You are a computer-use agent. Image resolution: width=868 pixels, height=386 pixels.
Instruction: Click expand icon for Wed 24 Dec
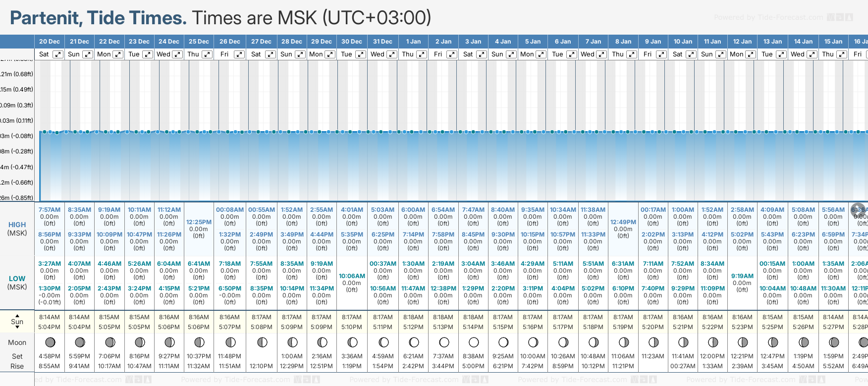tap(177, 54)
